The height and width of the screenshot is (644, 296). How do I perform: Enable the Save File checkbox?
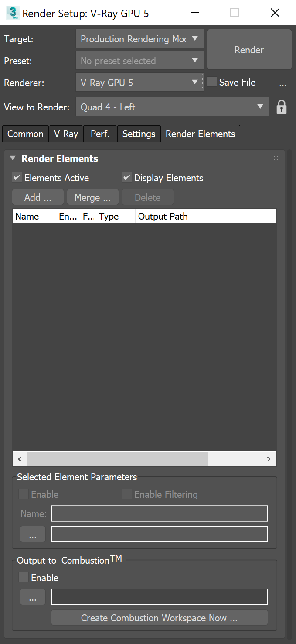(x=211, y=82)
